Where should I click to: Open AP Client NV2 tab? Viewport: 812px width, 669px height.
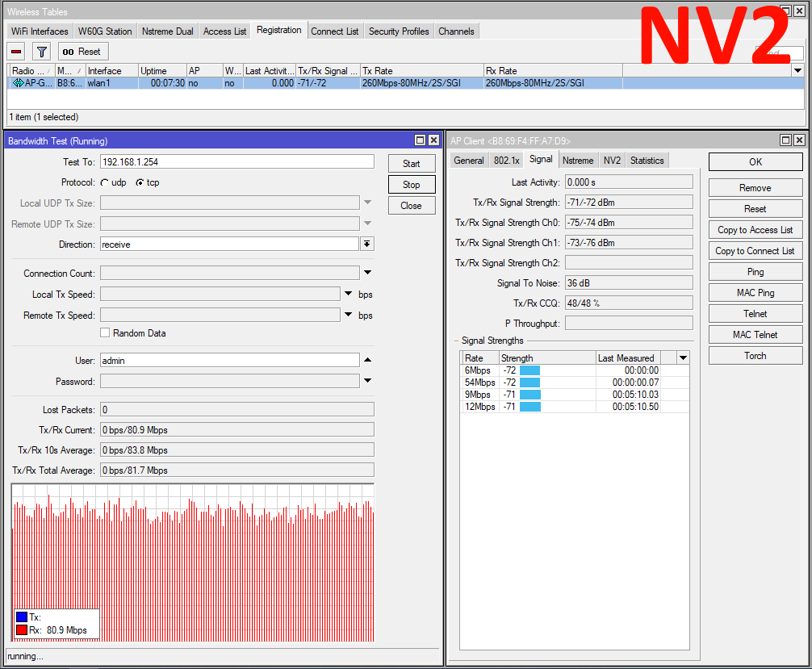click(612, 161)
